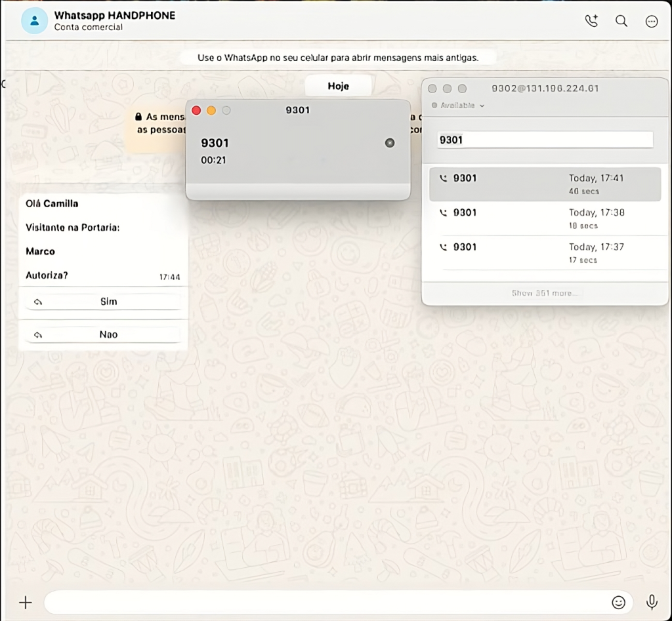Click phone icon of the 17:37 call entry

point(443,247)
